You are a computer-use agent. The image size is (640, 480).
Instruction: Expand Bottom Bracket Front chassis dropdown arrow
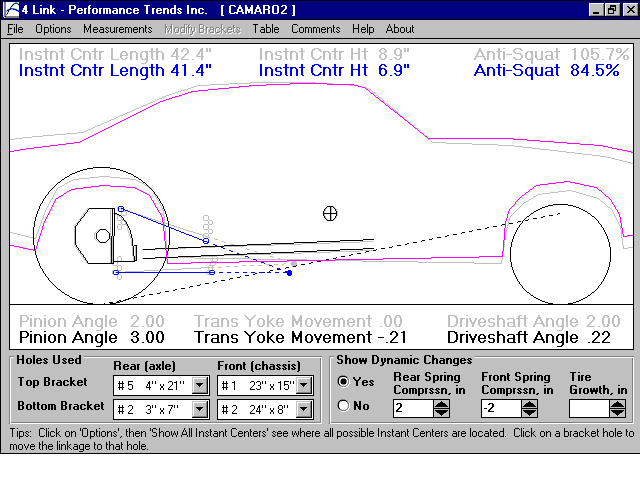(304, 409)
